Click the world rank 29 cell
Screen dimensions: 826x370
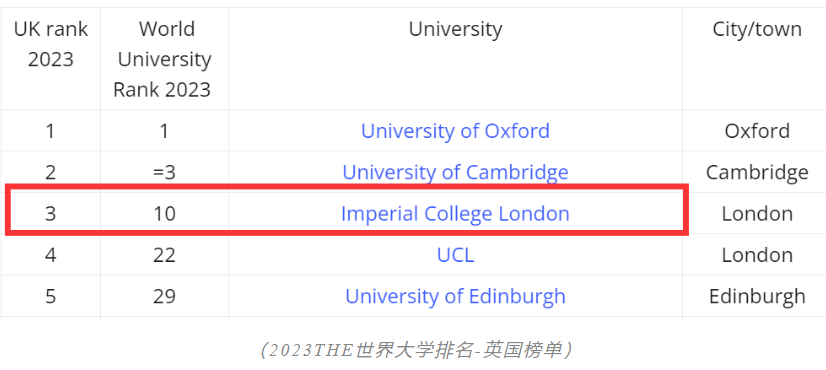(164, 296)
